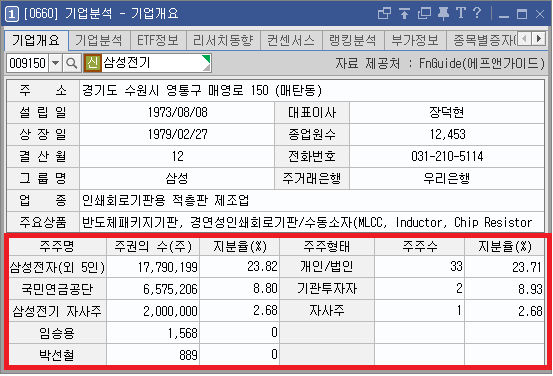Open the 리서치동향 tab

click(x=223, y=40)
